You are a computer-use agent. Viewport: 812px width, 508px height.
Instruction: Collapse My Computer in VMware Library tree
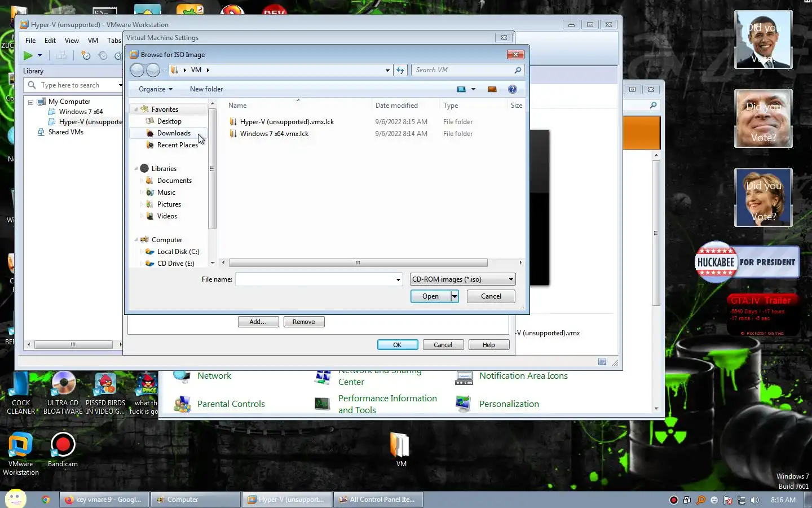(30, 102)
